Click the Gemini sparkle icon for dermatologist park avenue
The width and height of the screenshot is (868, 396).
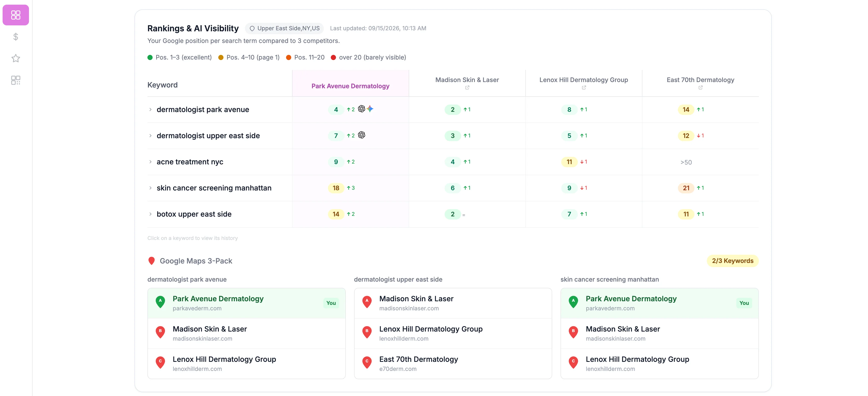(370, 109)
